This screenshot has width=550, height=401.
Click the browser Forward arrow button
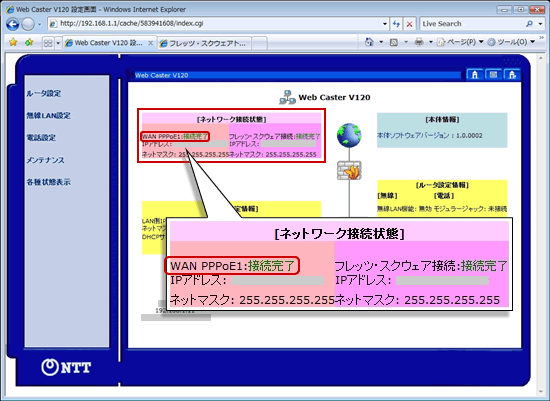coord(28,24)
